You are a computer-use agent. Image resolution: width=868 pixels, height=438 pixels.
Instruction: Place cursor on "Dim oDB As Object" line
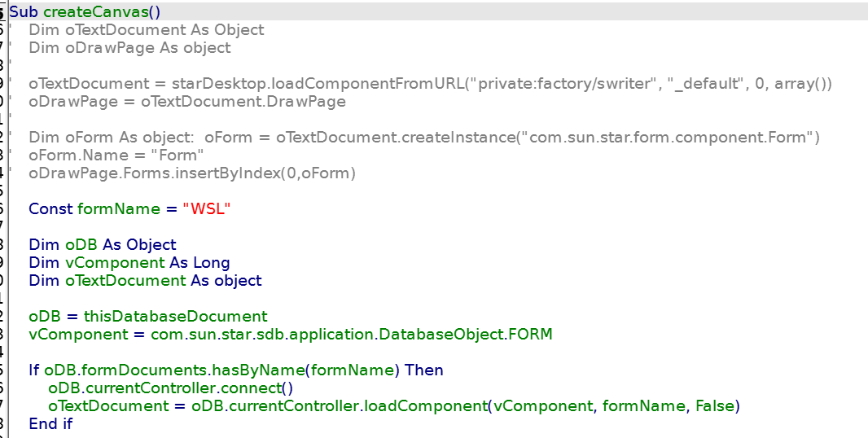102,244
